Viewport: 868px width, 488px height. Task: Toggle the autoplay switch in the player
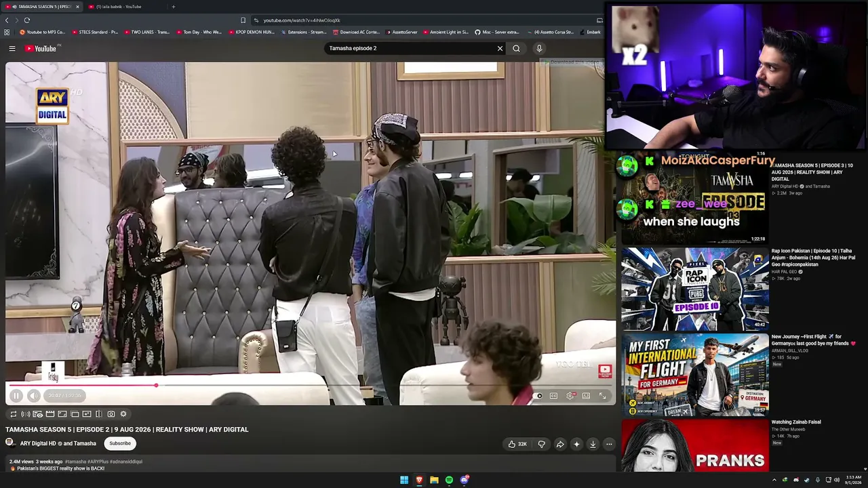[537, 396]
